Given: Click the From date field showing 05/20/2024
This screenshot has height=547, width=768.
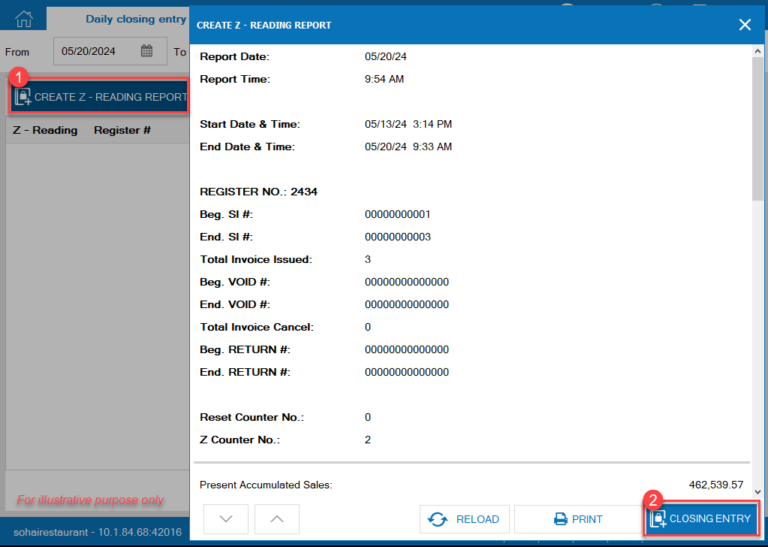Looking at the screenshot, I should [92, 51].
